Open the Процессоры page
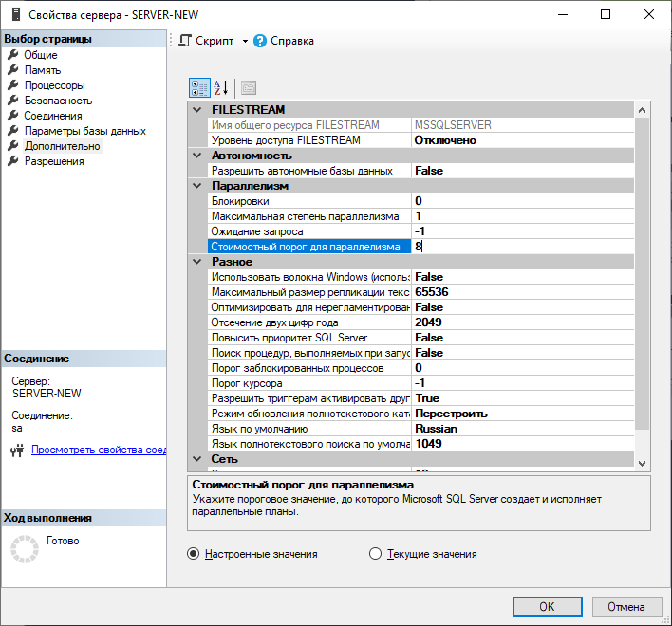This screenshot has height=626, width=672. [x=55, y=85]
